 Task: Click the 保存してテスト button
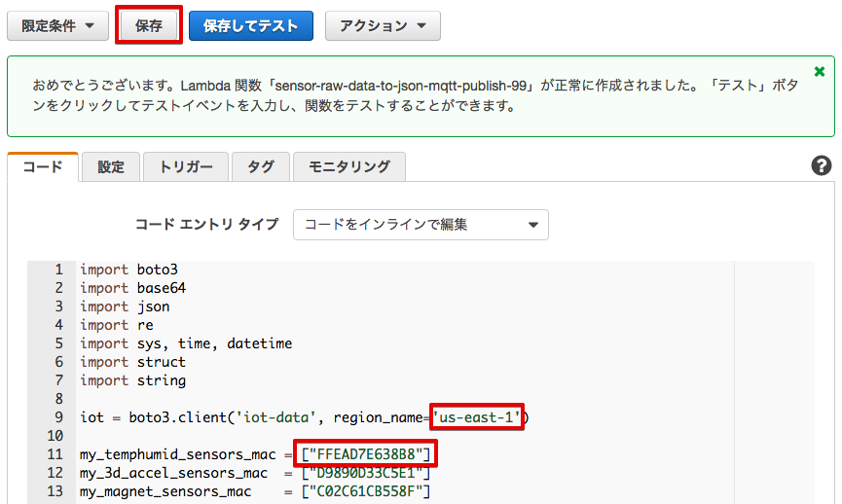coord(251,25)
